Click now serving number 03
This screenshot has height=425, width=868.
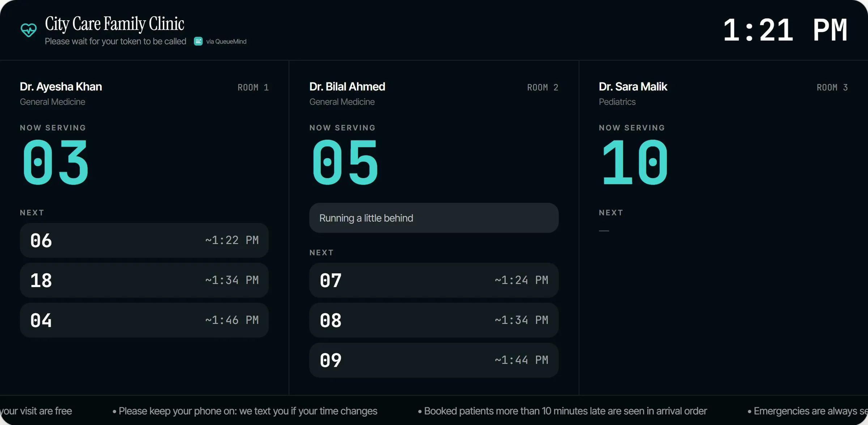[56, 163]
